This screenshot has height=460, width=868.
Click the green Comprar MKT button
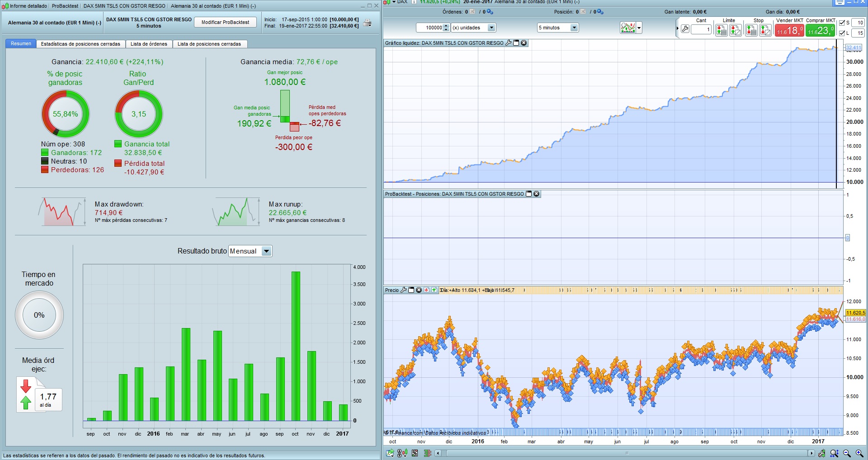pyautogui.click(x=820, y=30)
